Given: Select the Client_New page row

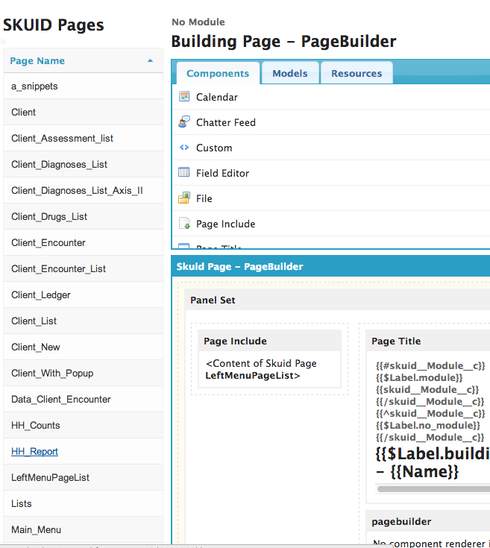Looking at the screenshot, I should point(83,347).
